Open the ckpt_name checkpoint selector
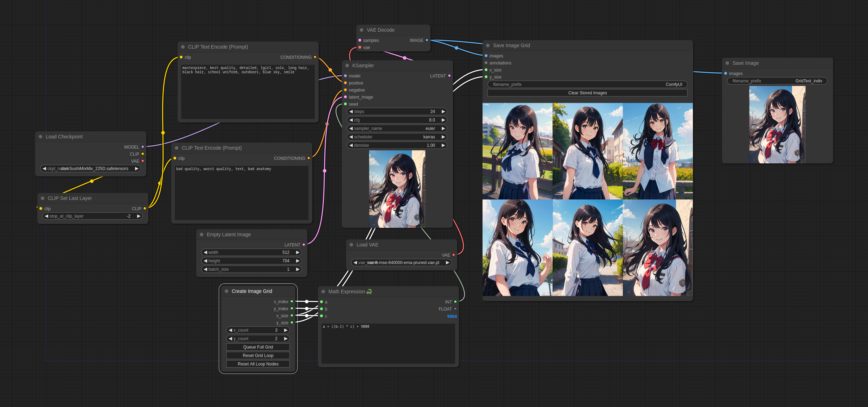 (90, 169)
